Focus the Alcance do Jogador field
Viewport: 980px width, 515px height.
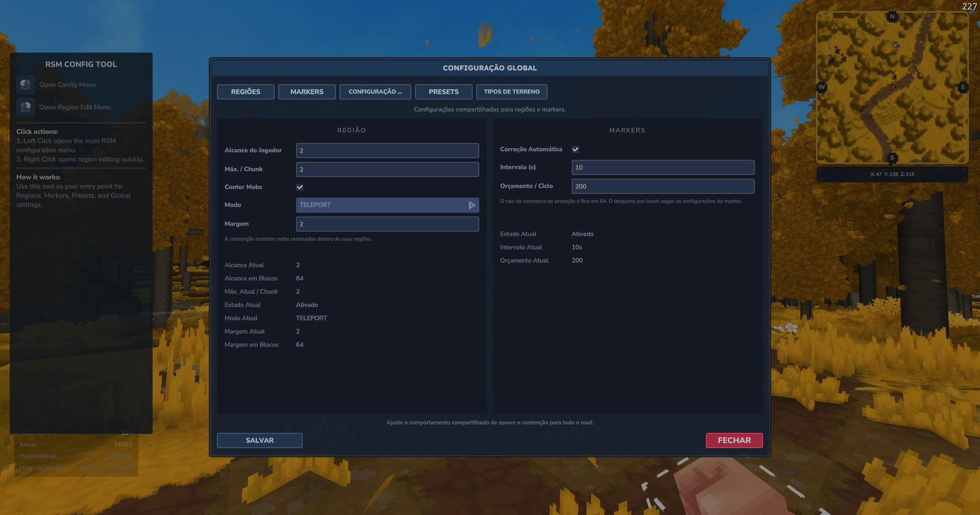point(387,151)
